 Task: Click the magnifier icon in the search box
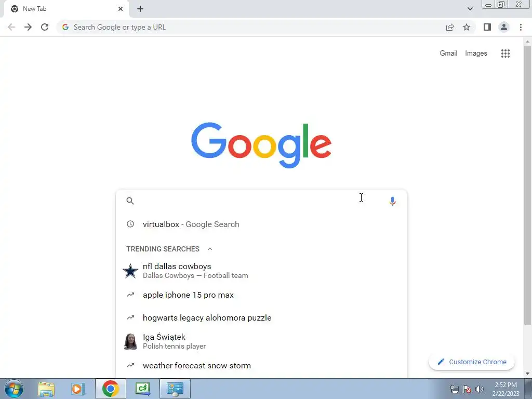tap(130, 201)
